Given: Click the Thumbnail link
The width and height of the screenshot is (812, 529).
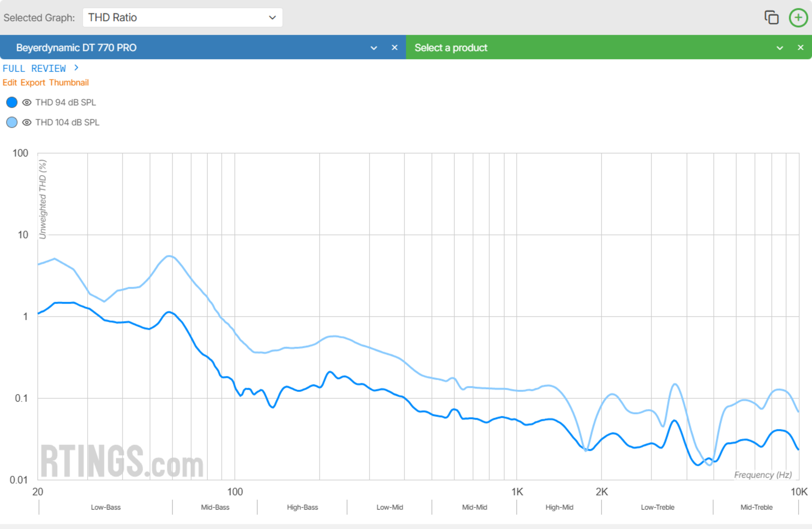Looking at the screenshot, I should [x=69, y=82].
